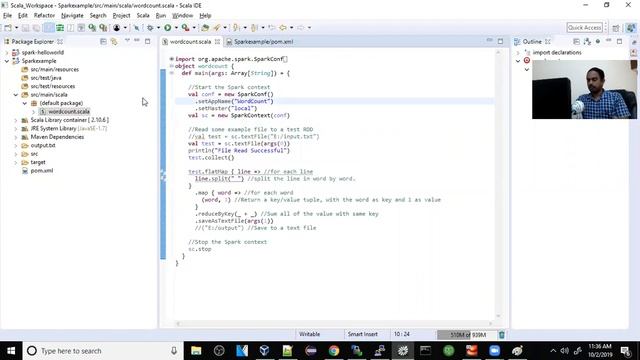640x360 pixels.
Task: Switch to the wordcount.scala editor tab
Action: pos(190,42)
